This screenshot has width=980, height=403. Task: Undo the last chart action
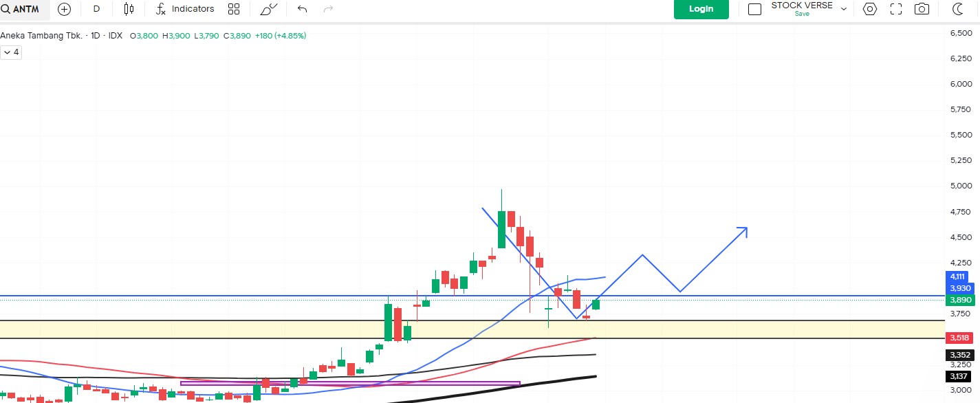tap(302, 9)
